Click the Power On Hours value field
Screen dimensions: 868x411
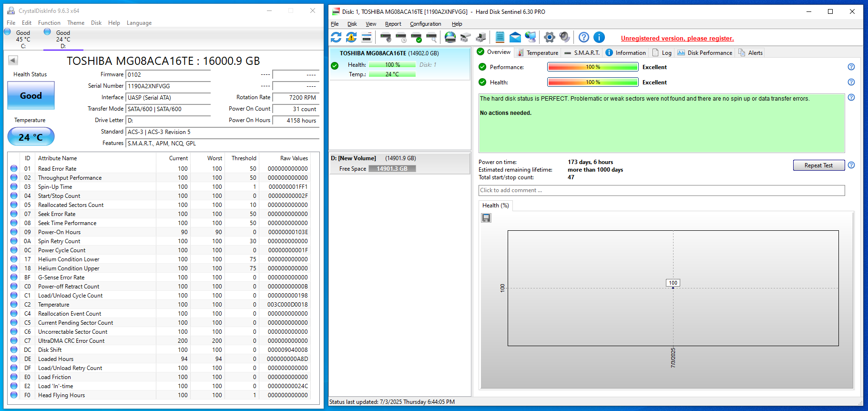click(296, 121)
